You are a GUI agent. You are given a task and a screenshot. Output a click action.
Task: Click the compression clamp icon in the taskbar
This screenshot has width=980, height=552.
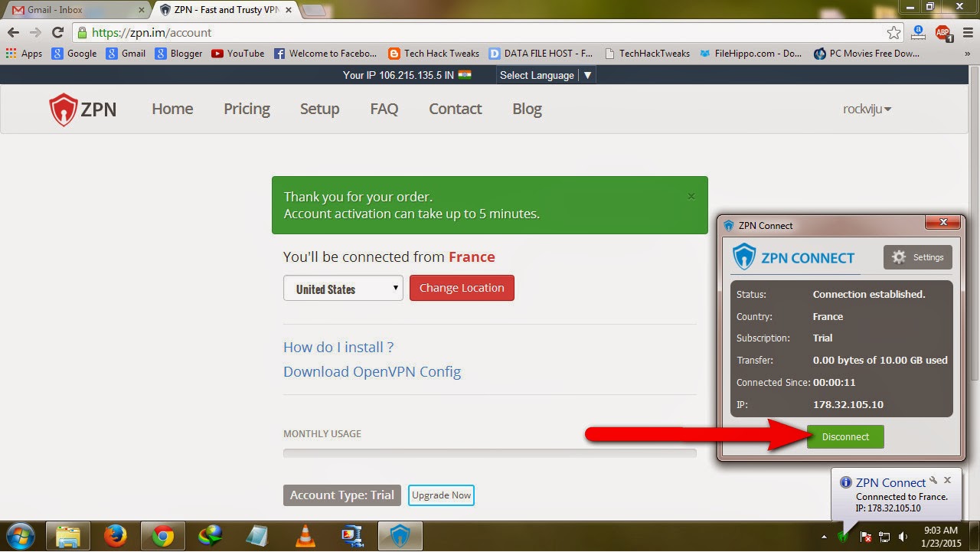[x=353, y=536]
